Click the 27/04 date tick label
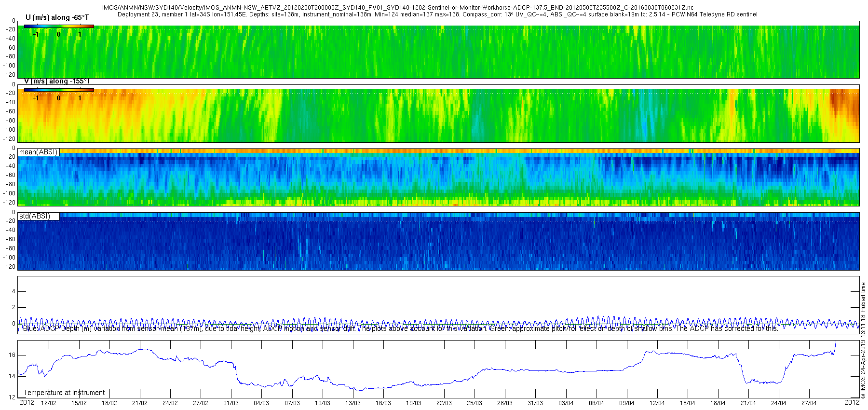The width and height of the screenshot is (868, 410). tap(809, 403)
